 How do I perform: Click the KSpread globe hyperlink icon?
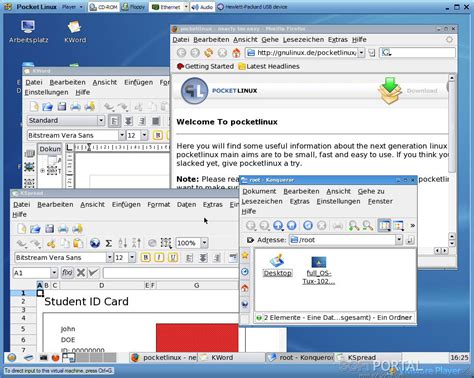click(95, 243)
